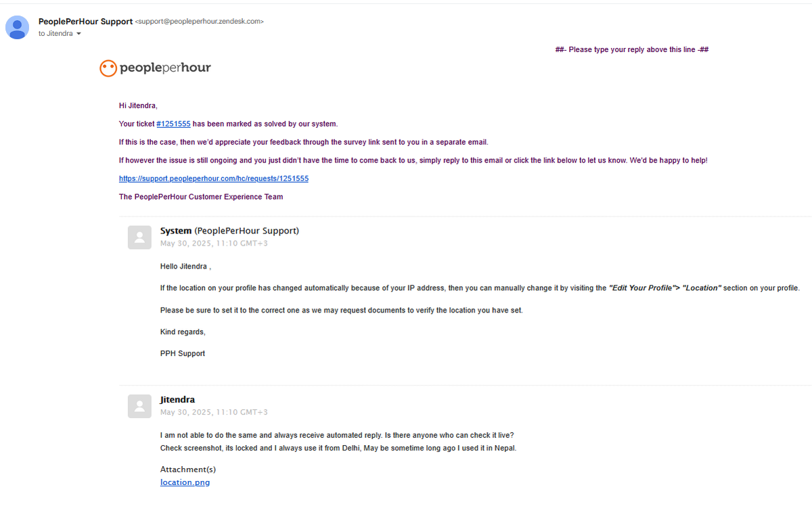Click the 'Jitendra' comment author name
This screenshot has height=508, width=812.
coord(177,400)
